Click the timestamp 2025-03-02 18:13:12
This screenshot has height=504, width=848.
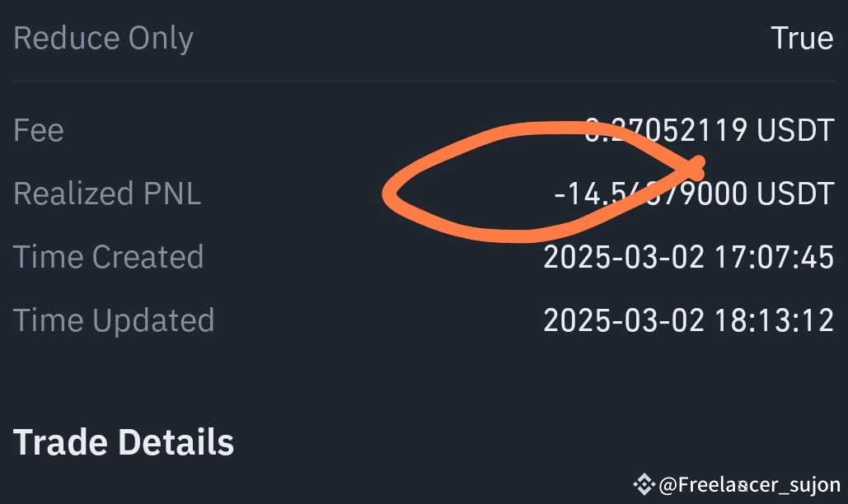(688, 320)
